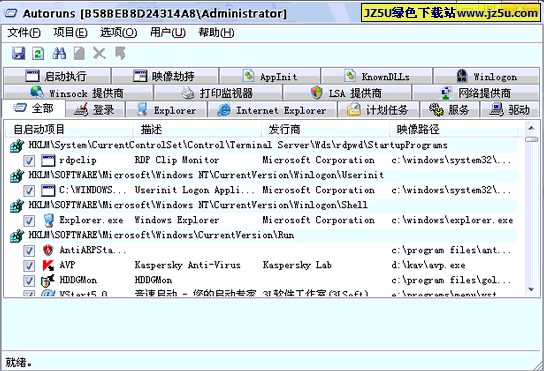Click the 'd:\kav\avp.exe' image path

pos(428,265)
